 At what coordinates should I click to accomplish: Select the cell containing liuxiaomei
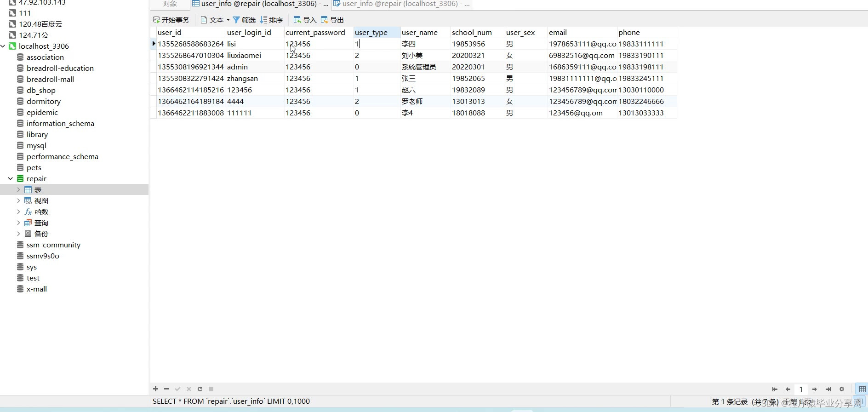255,55
